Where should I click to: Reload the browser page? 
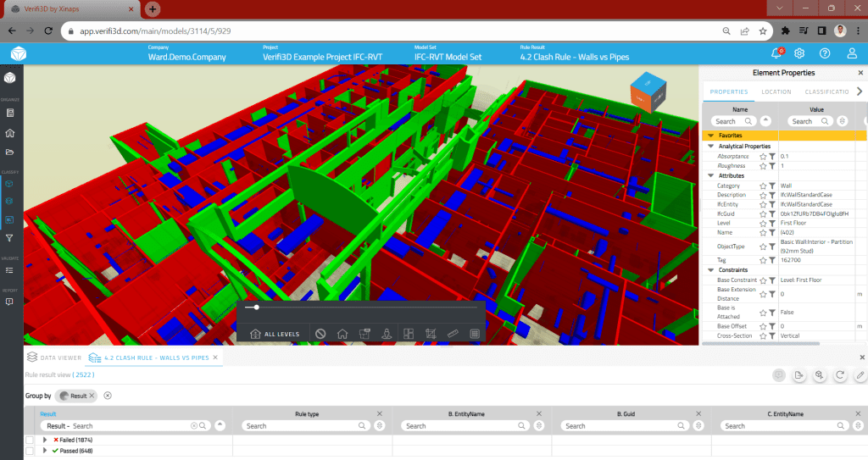[48, 31]
